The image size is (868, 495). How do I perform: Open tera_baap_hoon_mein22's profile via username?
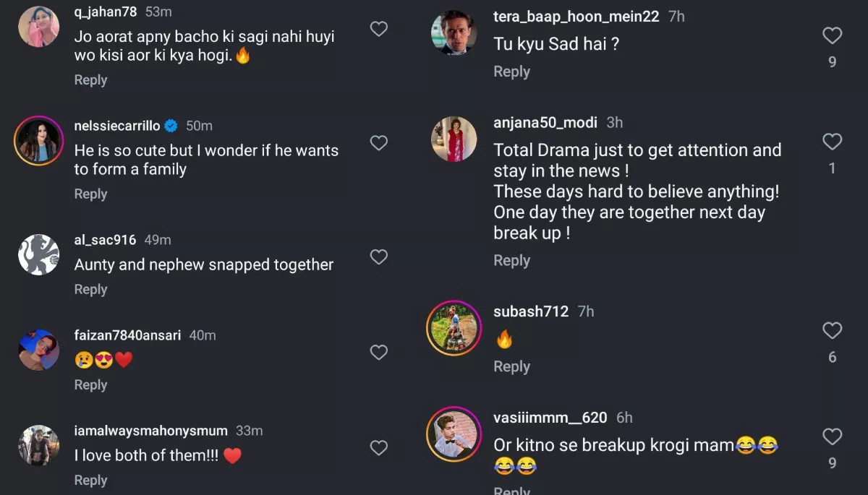pos(576,17)
